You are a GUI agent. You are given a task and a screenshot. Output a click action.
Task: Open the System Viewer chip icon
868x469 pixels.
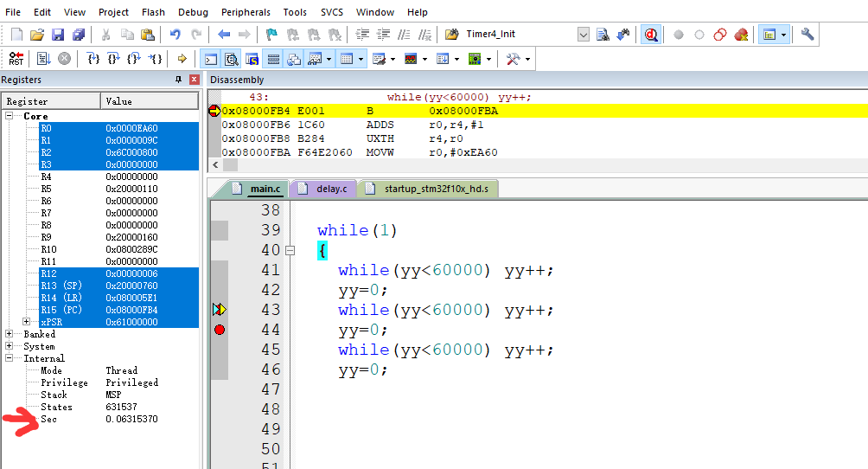pos(475,59)
